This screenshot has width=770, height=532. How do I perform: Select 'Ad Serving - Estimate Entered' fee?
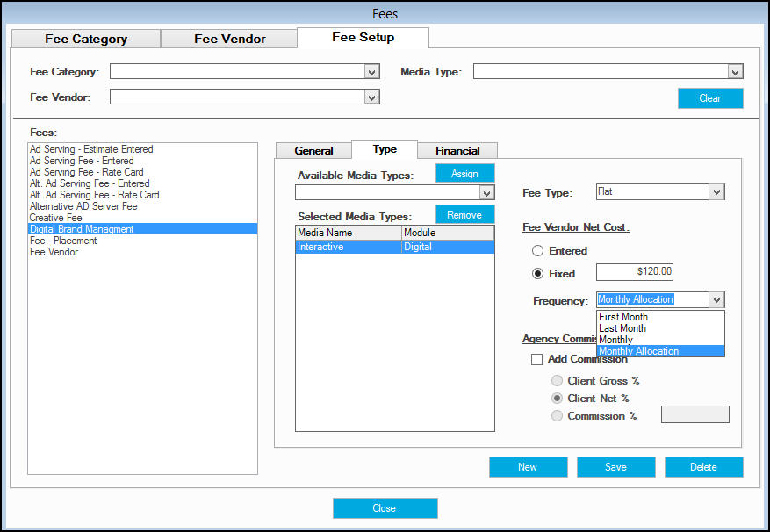pyautogui.click(x=142, y=149)
